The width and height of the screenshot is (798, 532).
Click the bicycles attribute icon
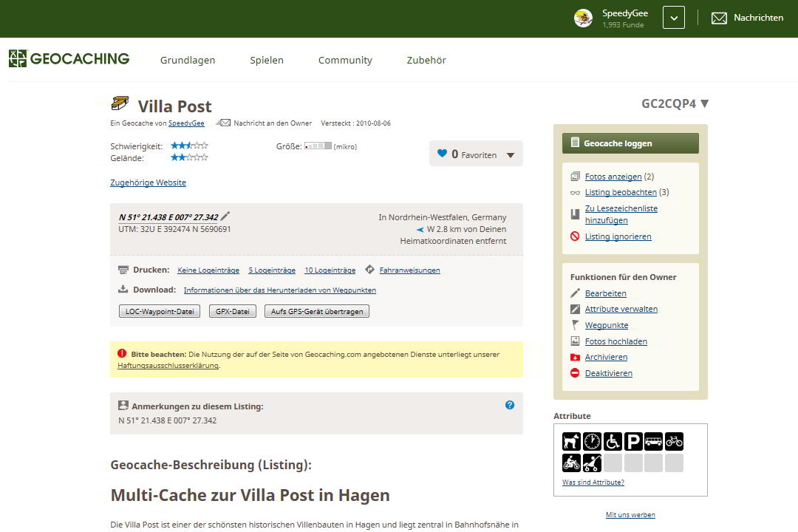[x=674, y=441]
